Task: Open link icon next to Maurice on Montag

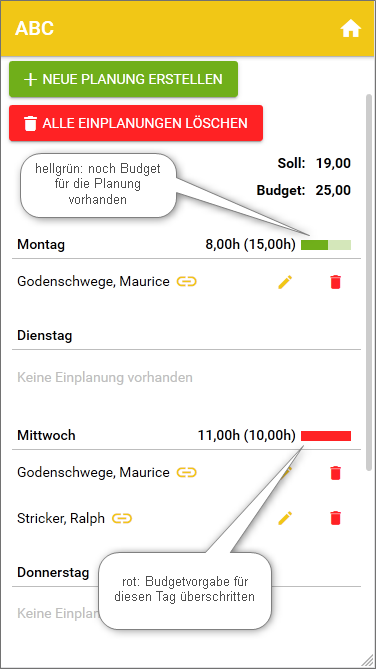Action: click(187, 282)
